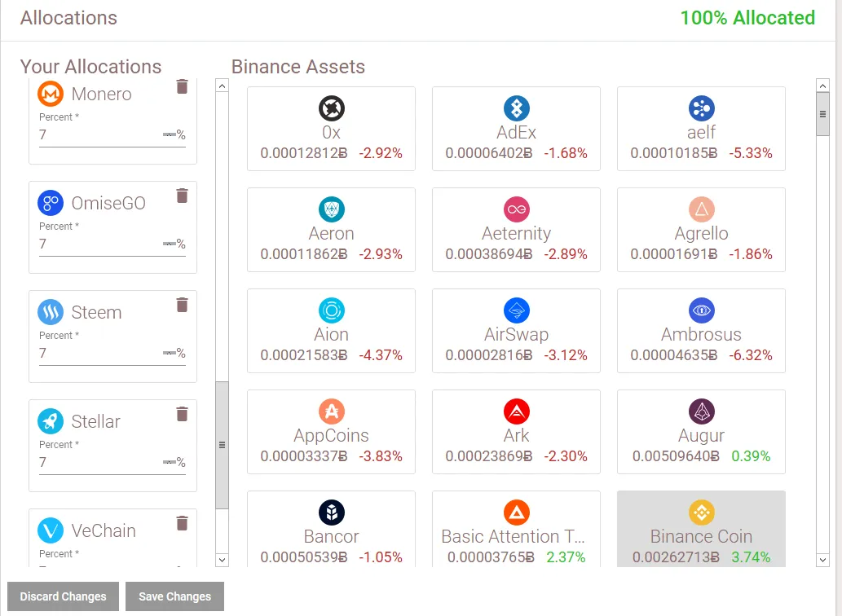842x616 pixels.
Task: Click allocations list scrollbar down arrow
Action: [x=222, y=561]
